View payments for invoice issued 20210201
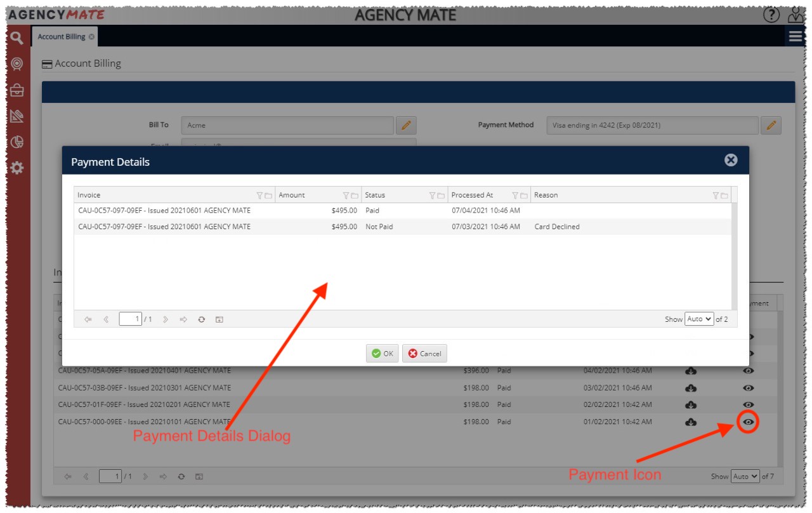Image resolution: width=812 pixels, height=513 pixels. point(749,405)
